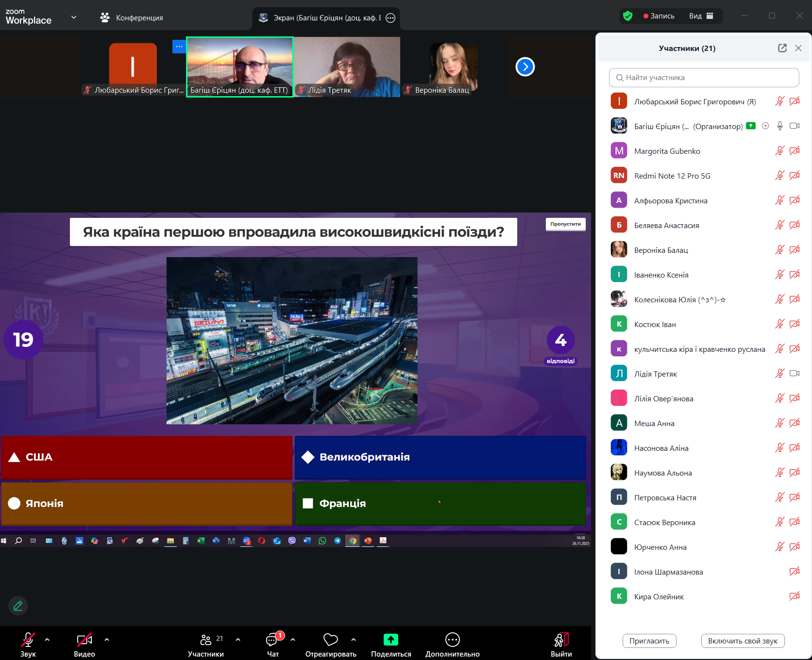Pop out the participants panel

coord(782,48)
